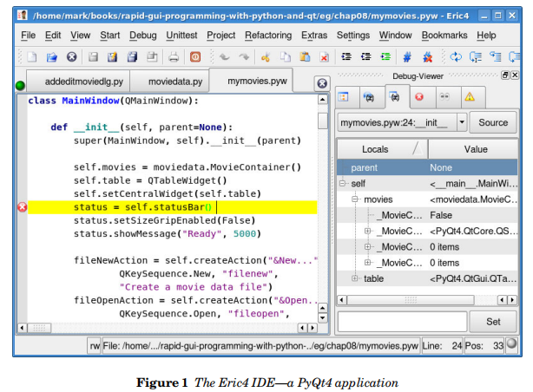Open the stack frame dropdown mymovies.pyw:24
The height and width of the screenshot is (392, 533).
pos(402,122)
